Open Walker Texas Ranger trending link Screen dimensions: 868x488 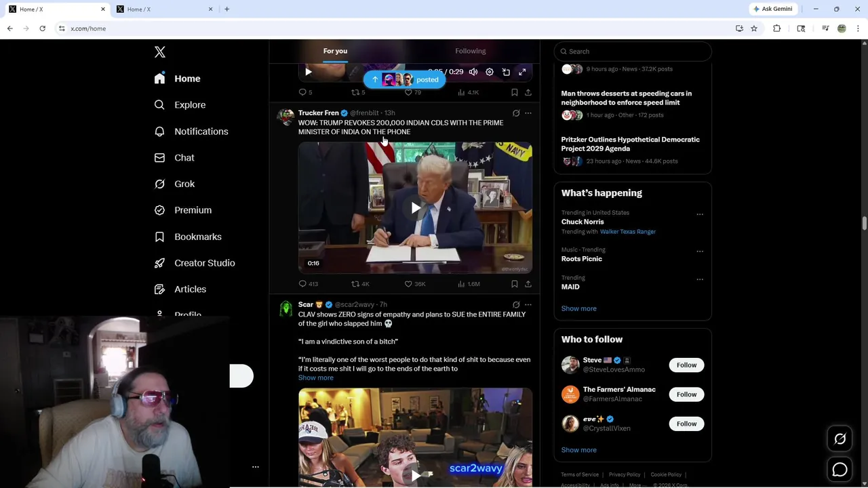click(627, 232)
